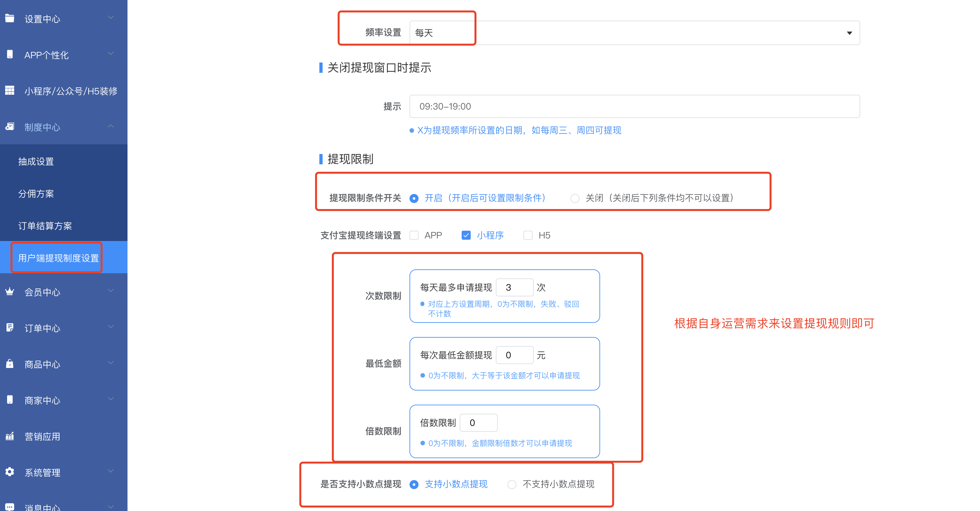Click the phone icon beside APP个性化

coord(10,54)
